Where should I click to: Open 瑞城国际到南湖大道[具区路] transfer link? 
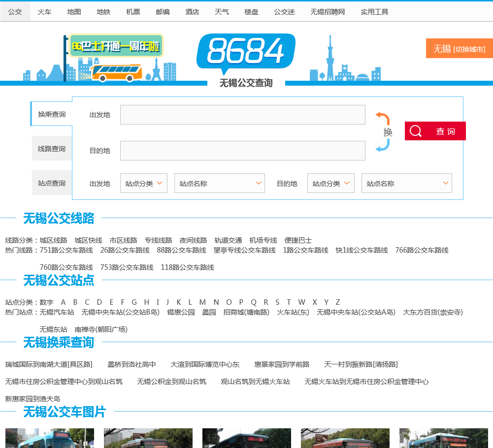tap(49, 364)
